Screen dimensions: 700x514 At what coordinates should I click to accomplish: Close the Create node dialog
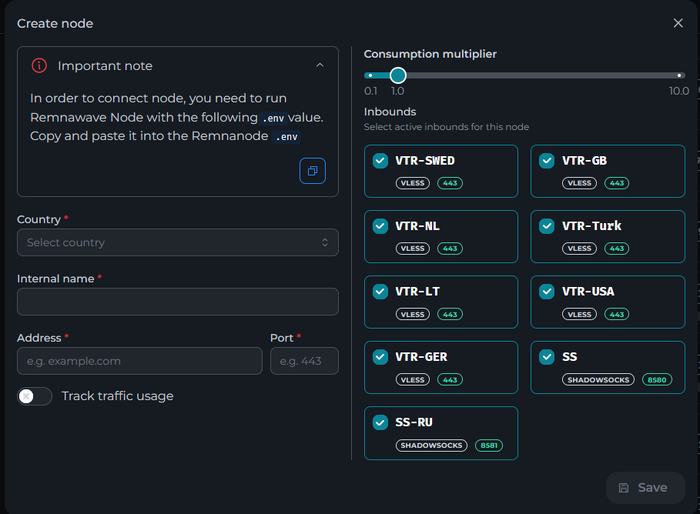point(678,23)
